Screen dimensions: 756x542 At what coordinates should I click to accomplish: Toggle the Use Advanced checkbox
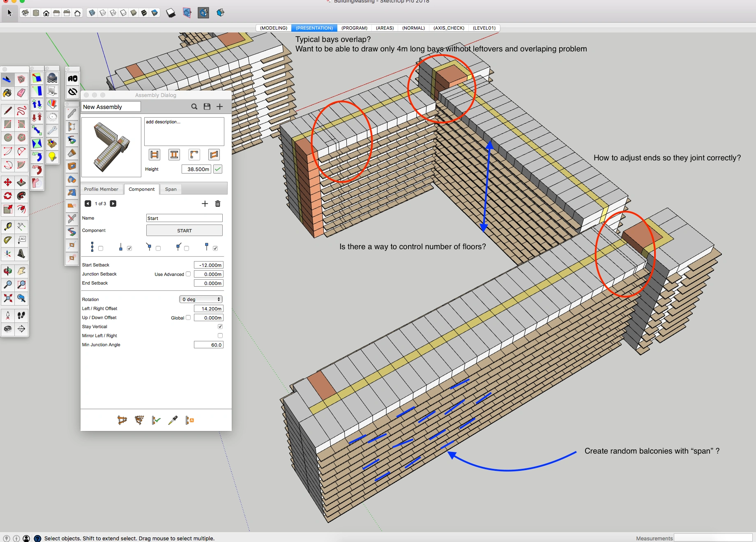188,274
